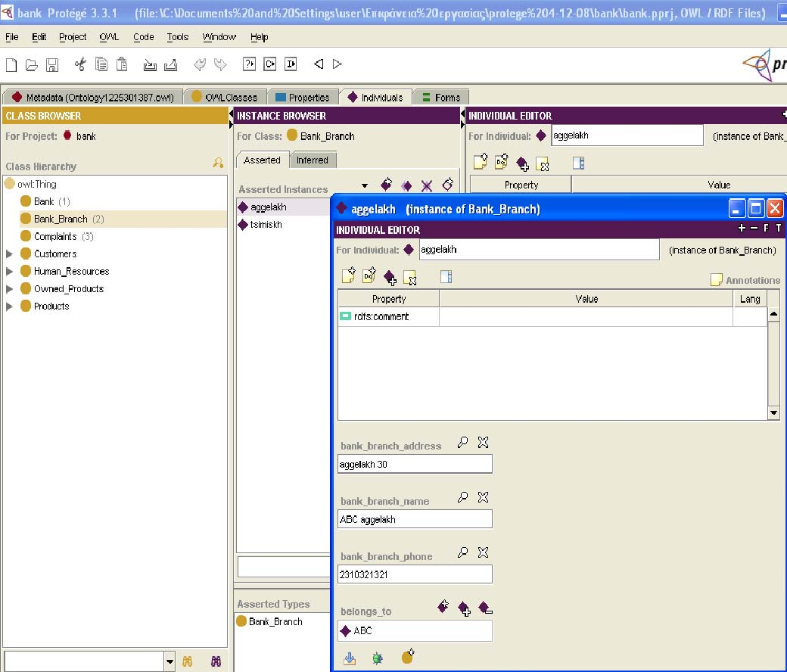787x672 pixels.
Task: Click the Save Project floppy icon
Action: 52,64
